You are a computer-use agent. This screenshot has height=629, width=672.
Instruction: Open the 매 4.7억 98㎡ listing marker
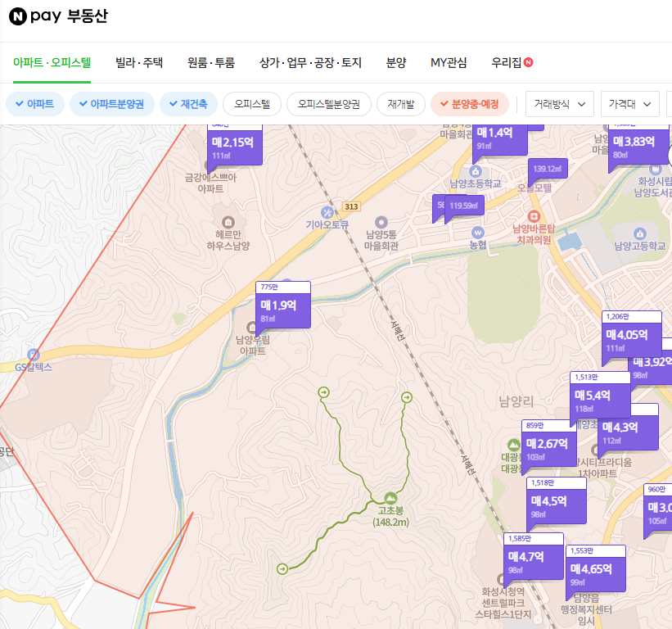point(534,557)
